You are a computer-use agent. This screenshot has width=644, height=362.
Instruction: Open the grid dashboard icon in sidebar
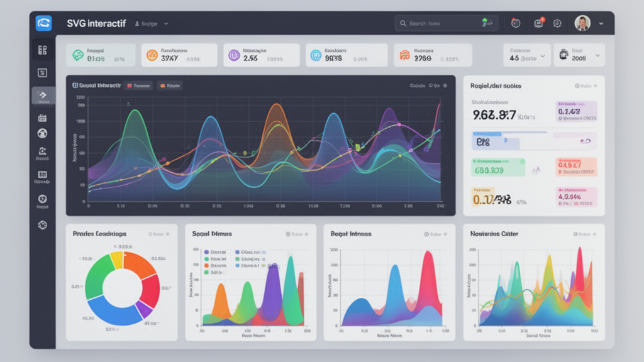click(x=43, y=50)
